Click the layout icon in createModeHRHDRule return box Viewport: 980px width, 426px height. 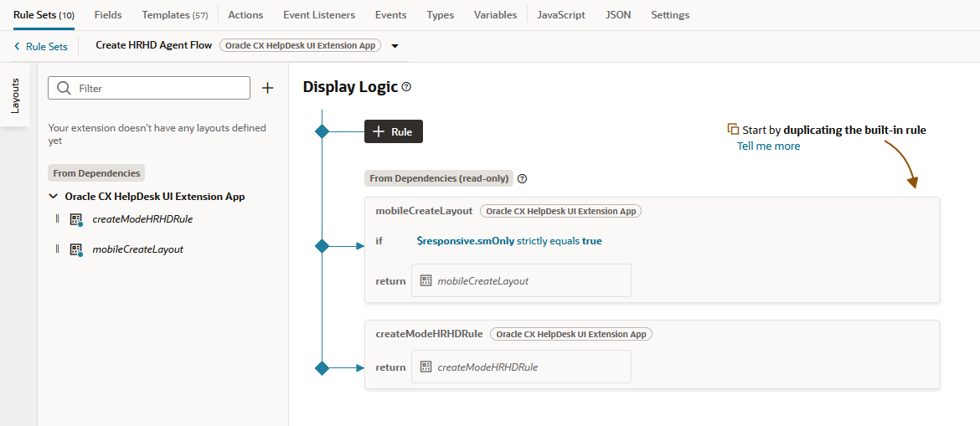tap(426, 367)
